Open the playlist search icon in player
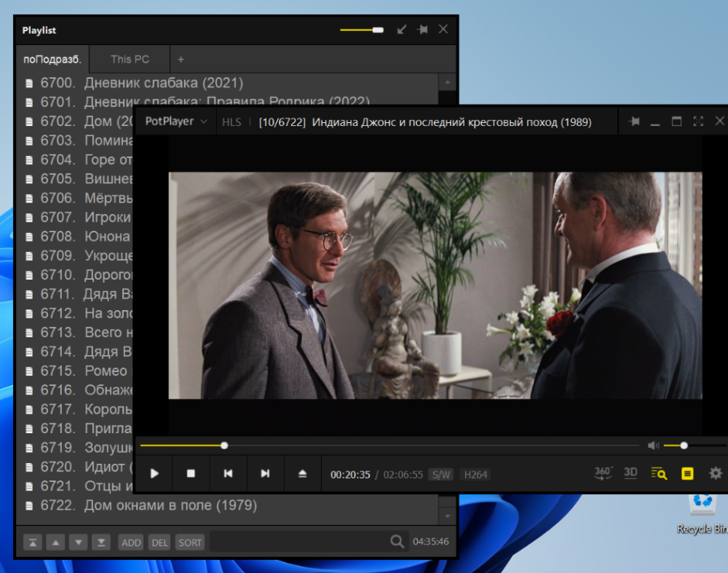This screenshot has height=573, width=728. 658,473
